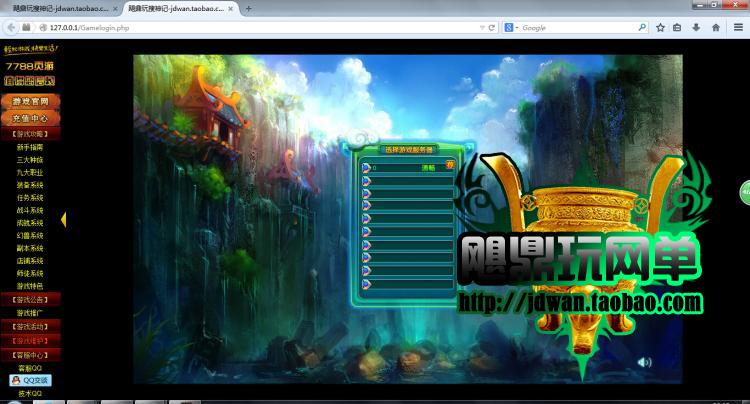
Task: Click the browser back arrow button
Action: (x=12, y=27)
